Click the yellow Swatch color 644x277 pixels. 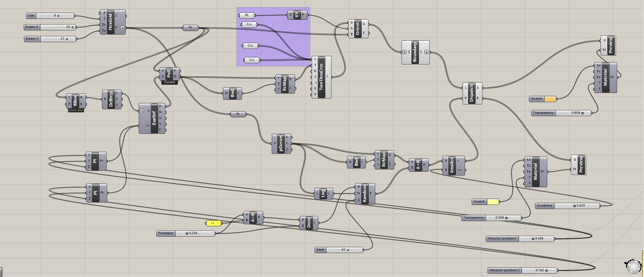click(492, 202)
